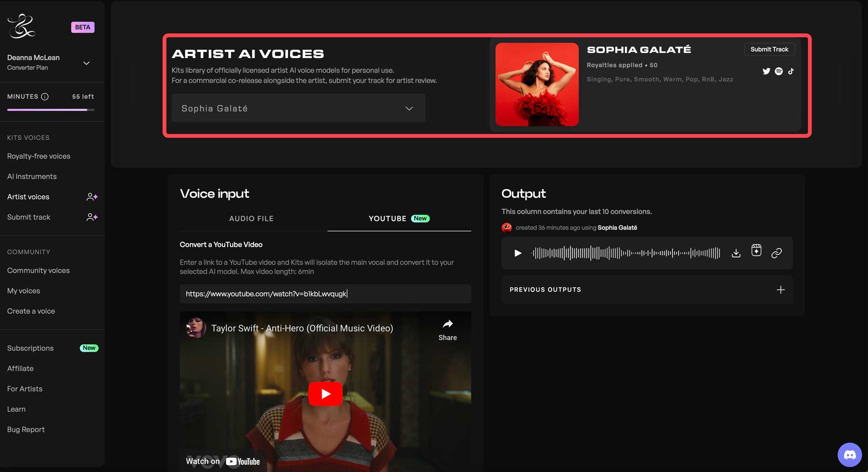Click the YouTube URL input field
Screen dimensions: 868x472
click(x=325, y=294)
